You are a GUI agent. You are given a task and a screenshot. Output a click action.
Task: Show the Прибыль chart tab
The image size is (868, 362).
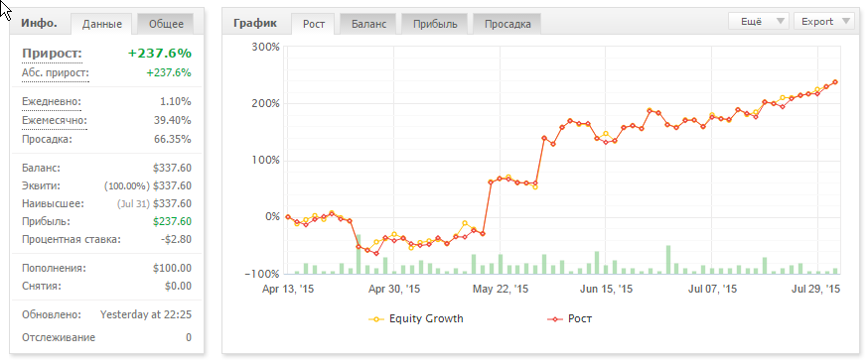pos(435,24)
